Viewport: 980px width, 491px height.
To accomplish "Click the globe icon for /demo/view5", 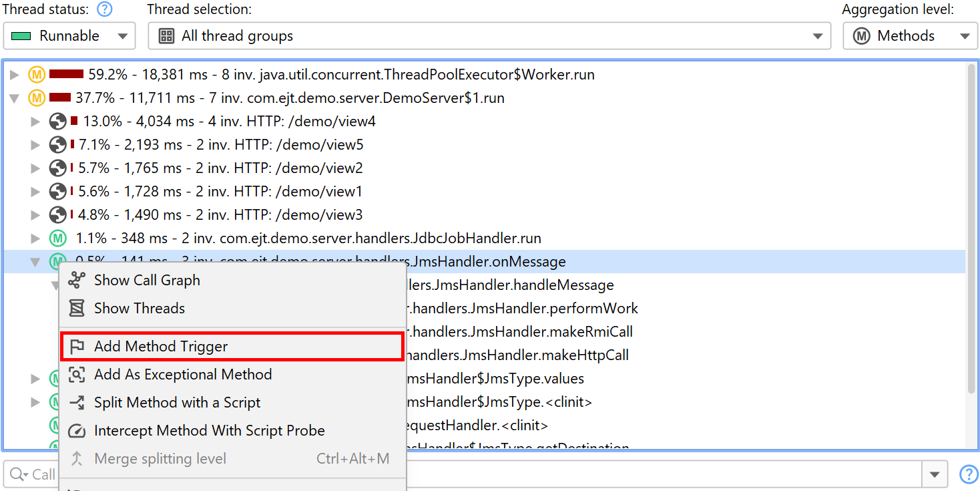I will pyautogui.click(x=58, y=145).
